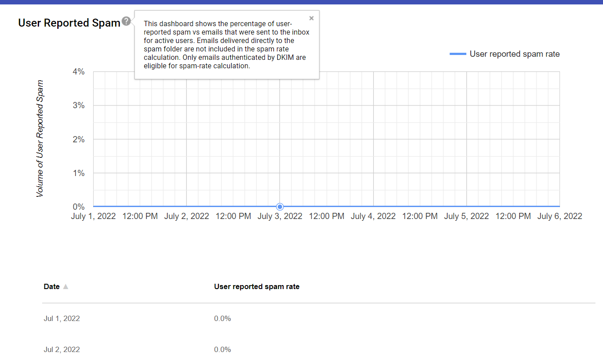
Task: Click the help question mark icon
Action: (x=126, y=21)
